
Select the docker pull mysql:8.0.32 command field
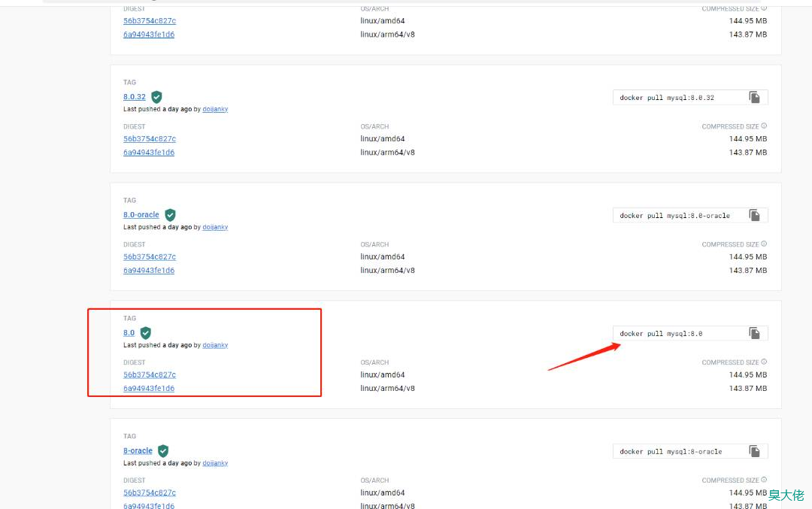point(690,97)
